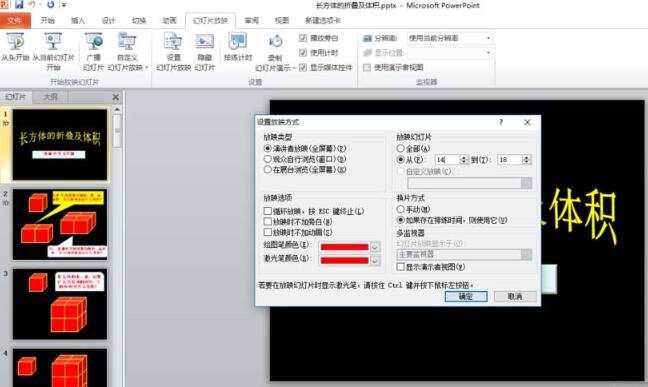Viewport: 648px width, 387px height.
Task: Click stepper arrows on To (到) slide field
Action: tap(526, 160)
